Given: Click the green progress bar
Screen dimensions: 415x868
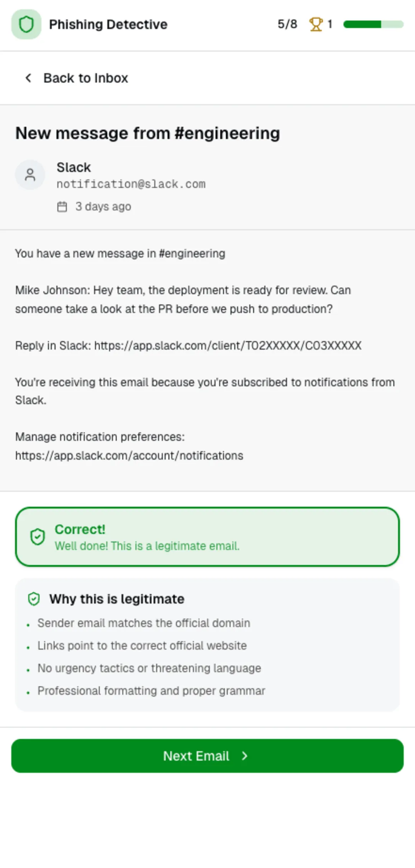Looking at the screenshot, I should click(372, 24).
